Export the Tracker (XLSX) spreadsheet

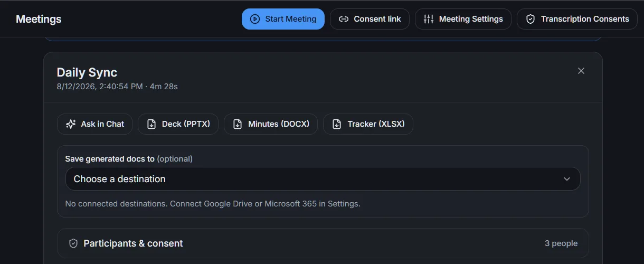(x=368, y=124)
